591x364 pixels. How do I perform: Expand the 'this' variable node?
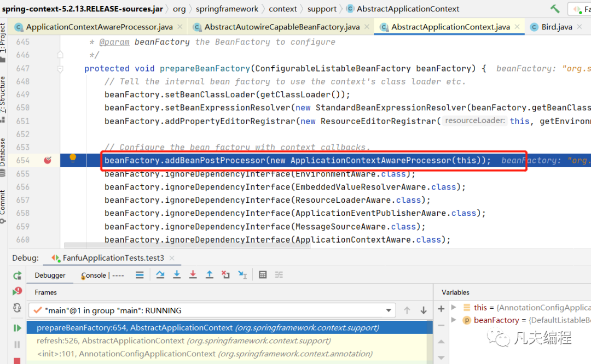454,308
